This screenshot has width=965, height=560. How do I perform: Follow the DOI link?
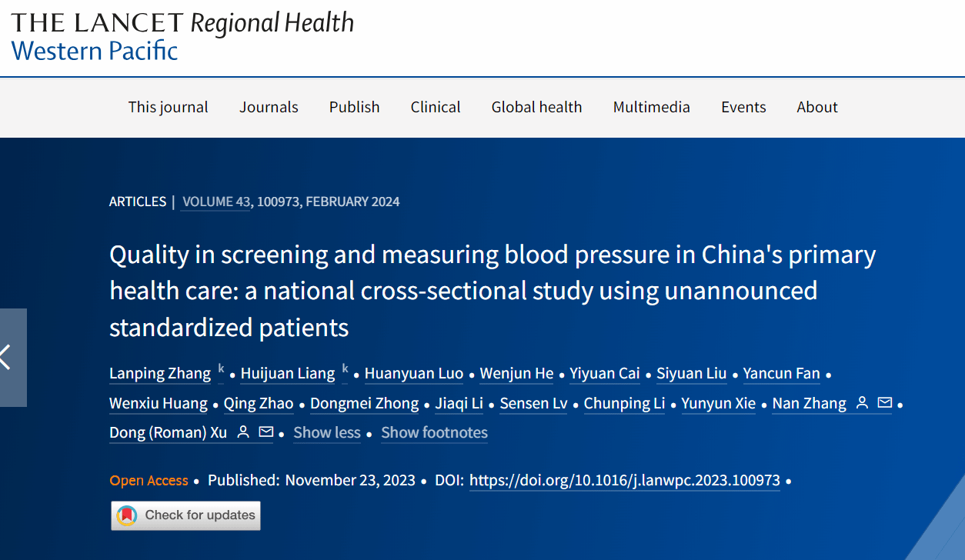pos(625,481)
